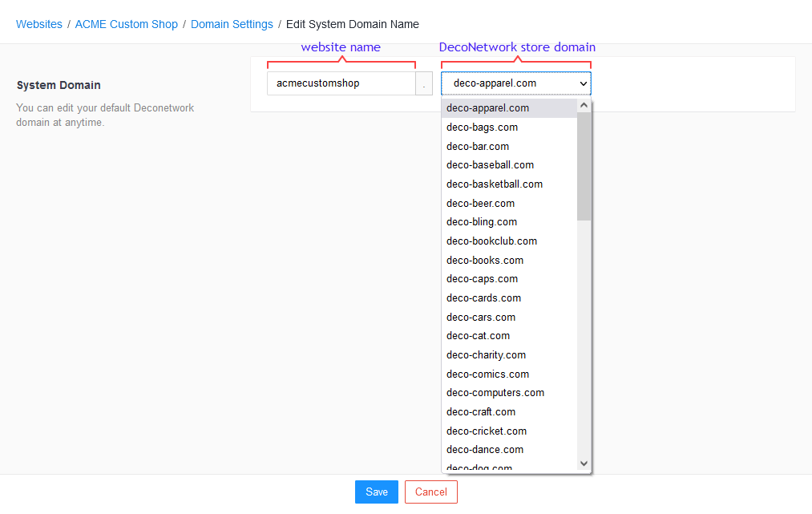812x514 pixels.
Task: Pick deco-comics.com domain
Action: coord(510,374)
